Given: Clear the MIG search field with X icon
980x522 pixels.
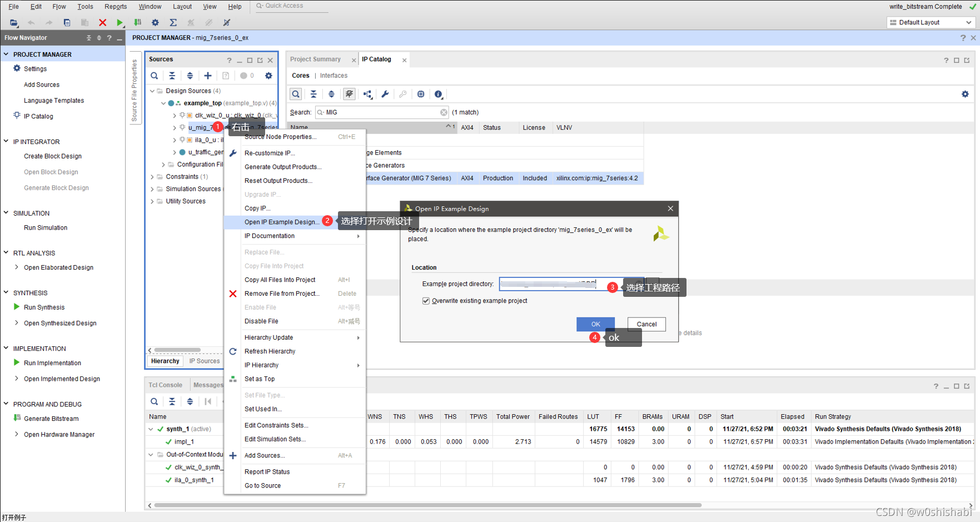Looking at the screenshot, I should (444, 112).
